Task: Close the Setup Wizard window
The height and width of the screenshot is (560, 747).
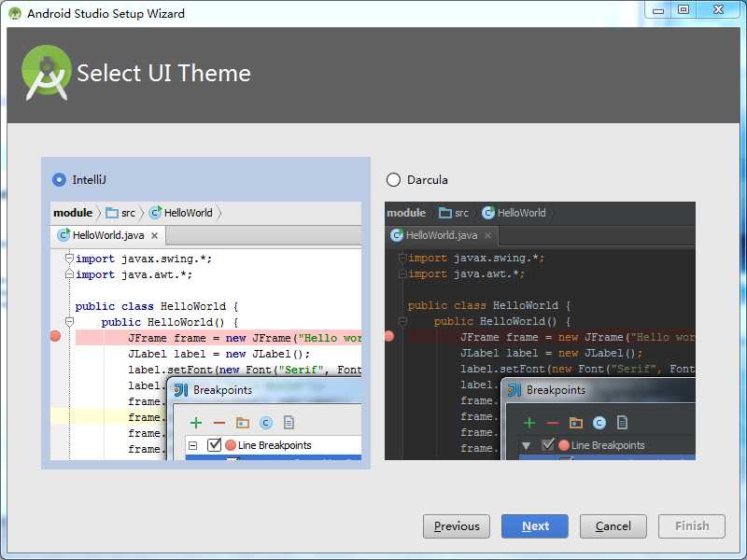Action: (718, 10)
